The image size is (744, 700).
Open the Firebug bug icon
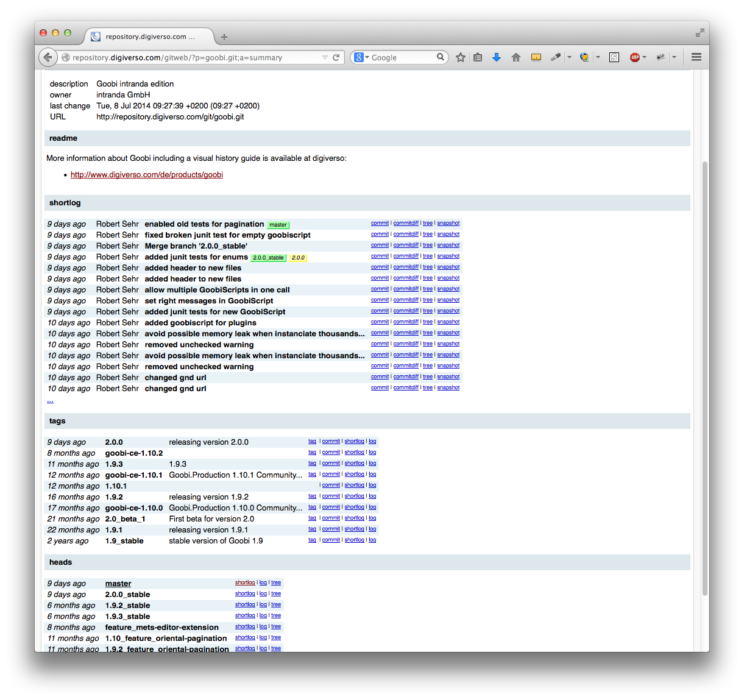[661, 57]
